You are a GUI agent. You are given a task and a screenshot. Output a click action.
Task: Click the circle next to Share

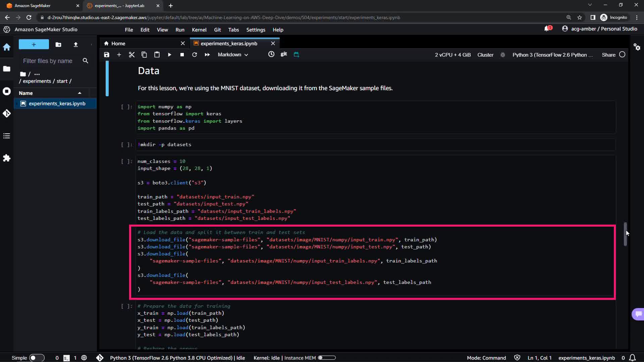(622, 55)
